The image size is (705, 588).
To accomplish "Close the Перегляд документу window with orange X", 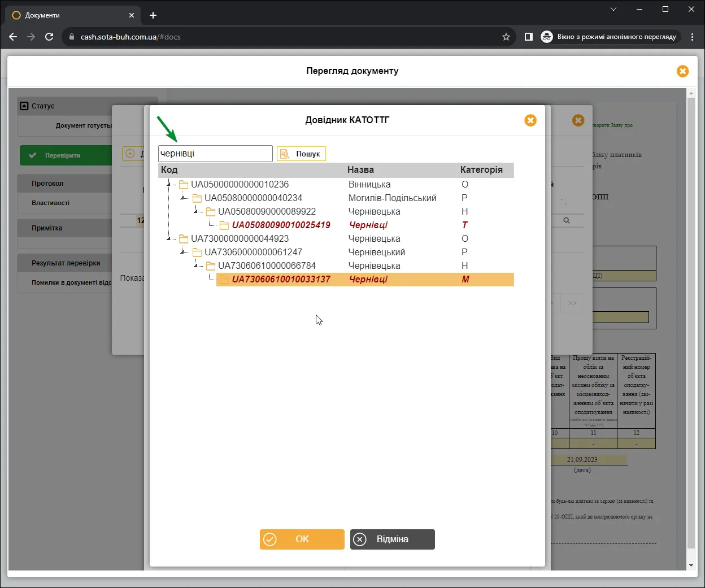I will pos(682,71).
